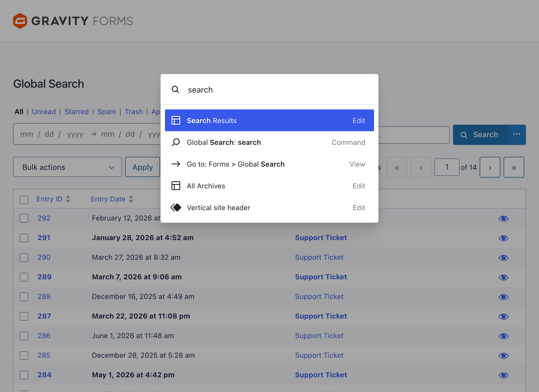View entry 285 using its eye icon
The width and height of the screenshot is (539, 392).
coord(504,356)
